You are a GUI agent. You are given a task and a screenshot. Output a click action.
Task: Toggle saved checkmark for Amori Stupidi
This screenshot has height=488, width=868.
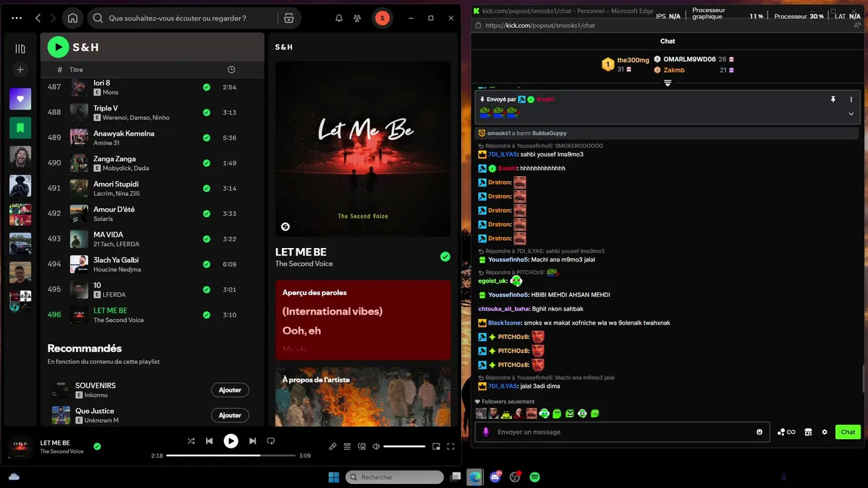point(206,188)
